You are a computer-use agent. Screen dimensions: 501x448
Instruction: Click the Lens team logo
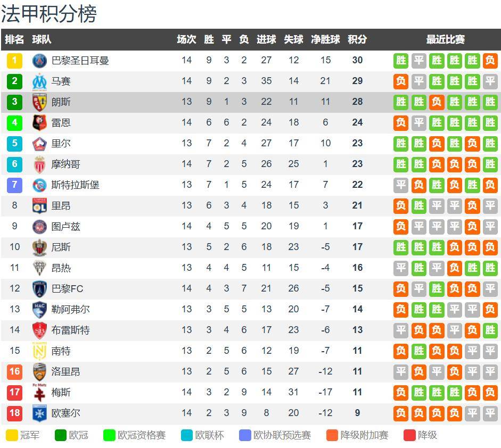pyautogui.click(x=39, y=102)
